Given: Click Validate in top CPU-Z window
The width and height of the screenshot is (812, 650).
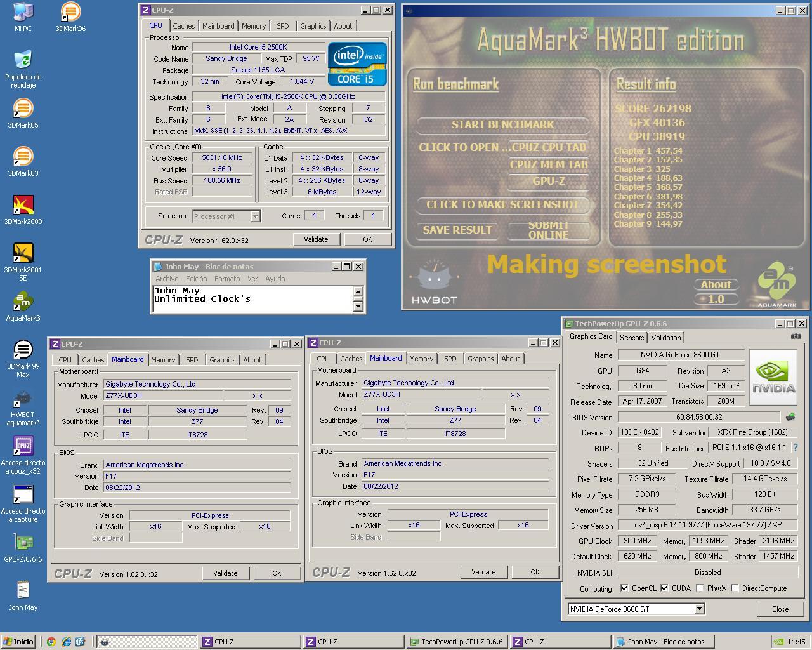Looking at the screenshot, I should pyautogui.click(x=316, y=239).
